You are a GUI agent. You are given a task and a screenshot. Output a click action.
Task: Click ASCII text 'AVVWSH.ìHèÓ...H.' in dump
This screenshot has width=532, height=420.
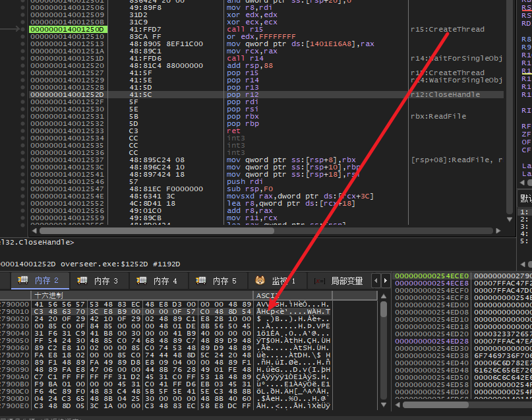(293, 305)
